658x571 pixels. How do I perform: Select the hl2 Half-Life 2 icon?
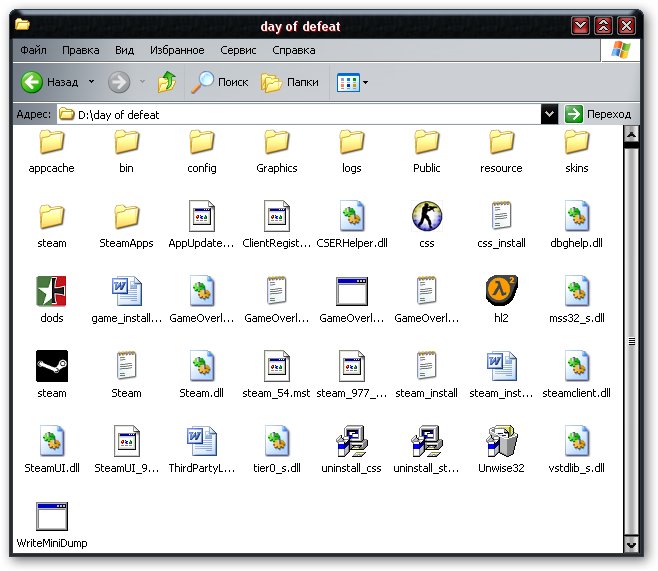pos(501,290)
